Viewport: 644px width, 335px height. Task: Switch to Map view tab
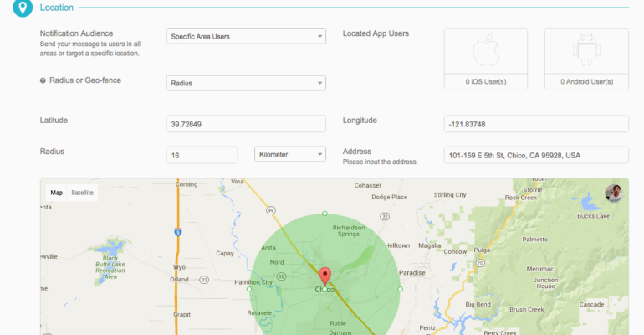pos(57,193)
